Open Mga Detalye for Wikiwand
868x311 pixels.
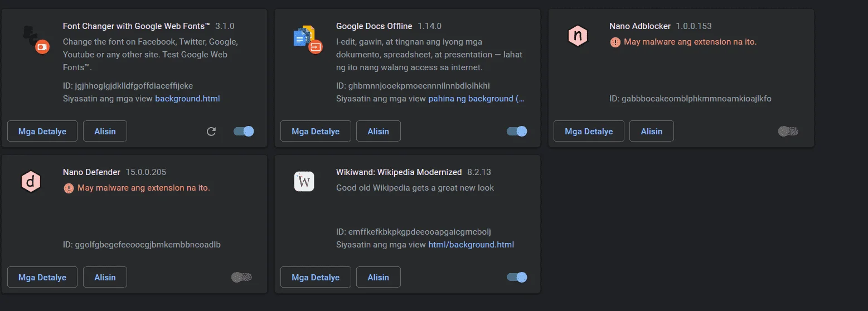(x=316, y=277)
